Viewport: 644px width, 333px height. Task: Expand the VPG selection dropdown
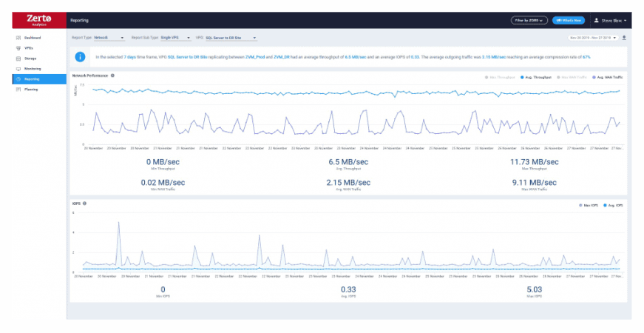(230, 37)
